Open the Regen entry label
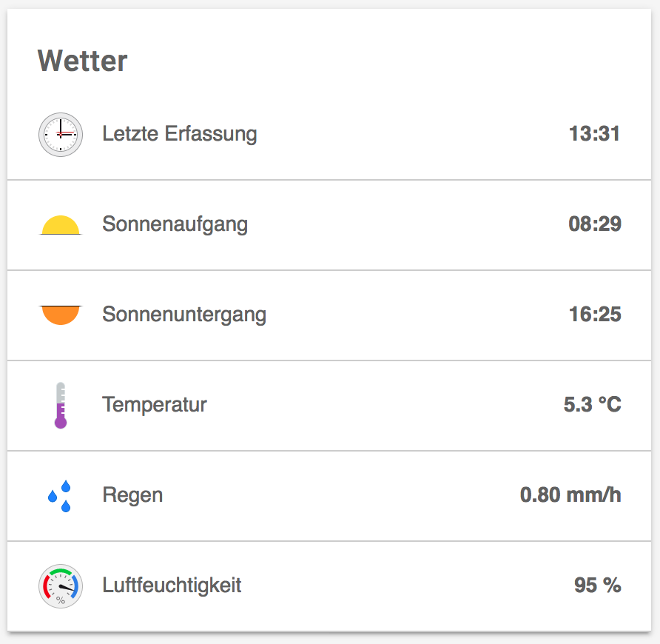Screen dimensions: 660x644 coord(132,495)
